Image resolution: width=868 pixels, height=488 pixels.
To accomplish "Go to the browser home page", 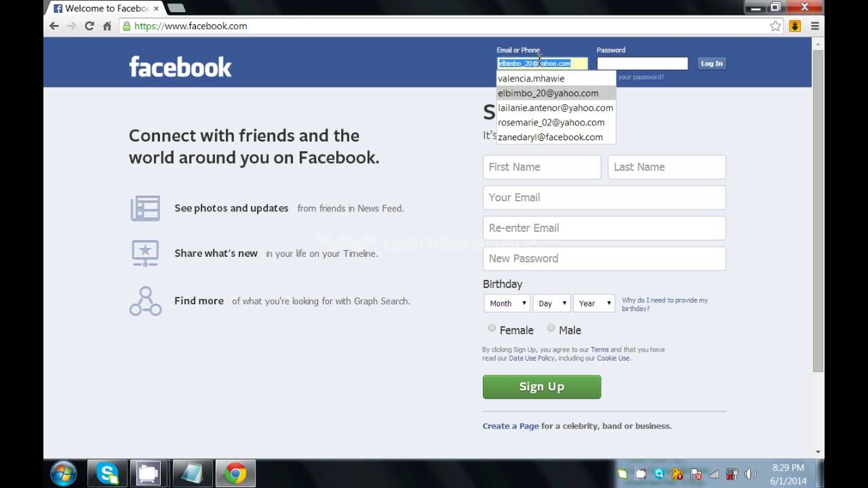I will (106, 26).
